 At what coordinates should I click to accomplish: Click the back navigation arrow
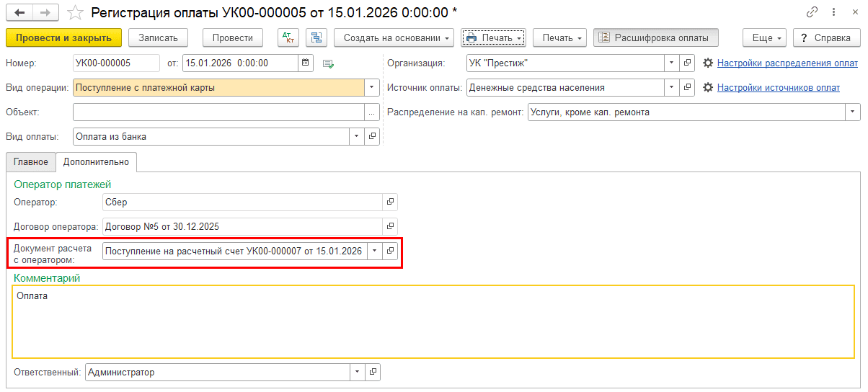(x=19, y=12)
